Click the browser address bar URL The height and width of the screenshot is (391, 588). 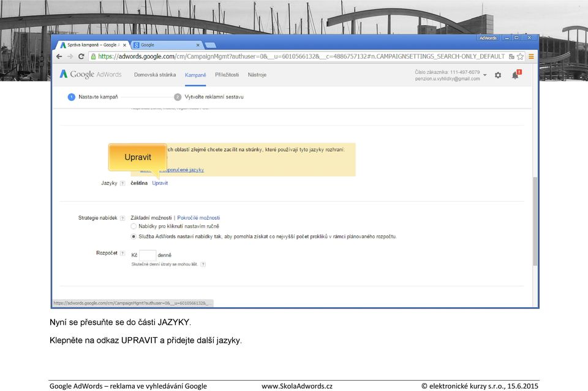[301, 56]
